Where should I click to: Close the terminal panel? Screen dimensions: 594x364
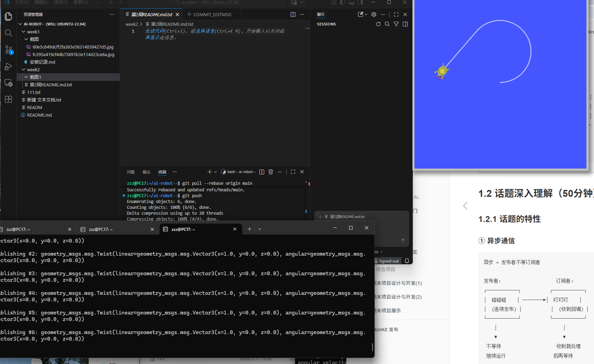(302, 172)
